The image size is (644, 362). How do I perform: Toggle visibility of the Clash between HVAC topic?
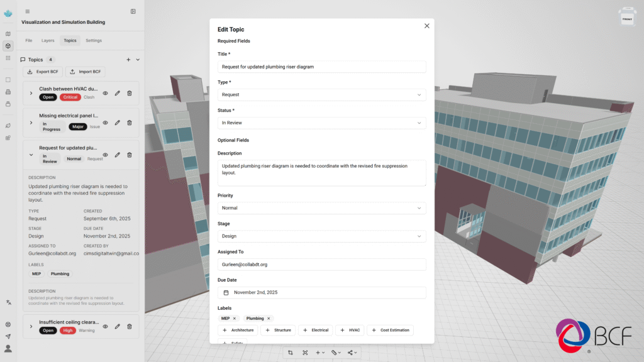105,92
